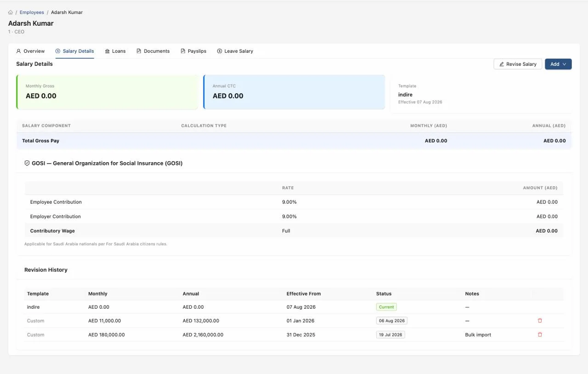This screenshot has height=374, width=588.
Task: Click the Effective From column header
Action: tap(304, 294)
